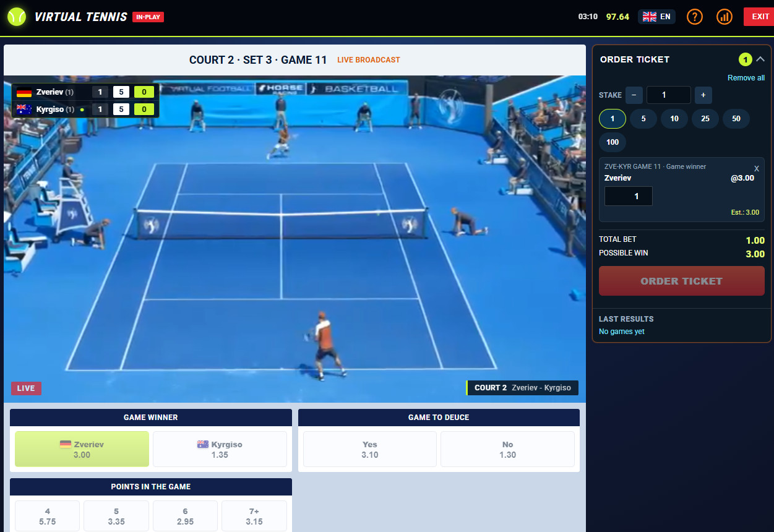The image size is (774, 532).
Task: Click the COURT 2 Zveriev - Kyrgiso caption
Action: click(522, 388)
